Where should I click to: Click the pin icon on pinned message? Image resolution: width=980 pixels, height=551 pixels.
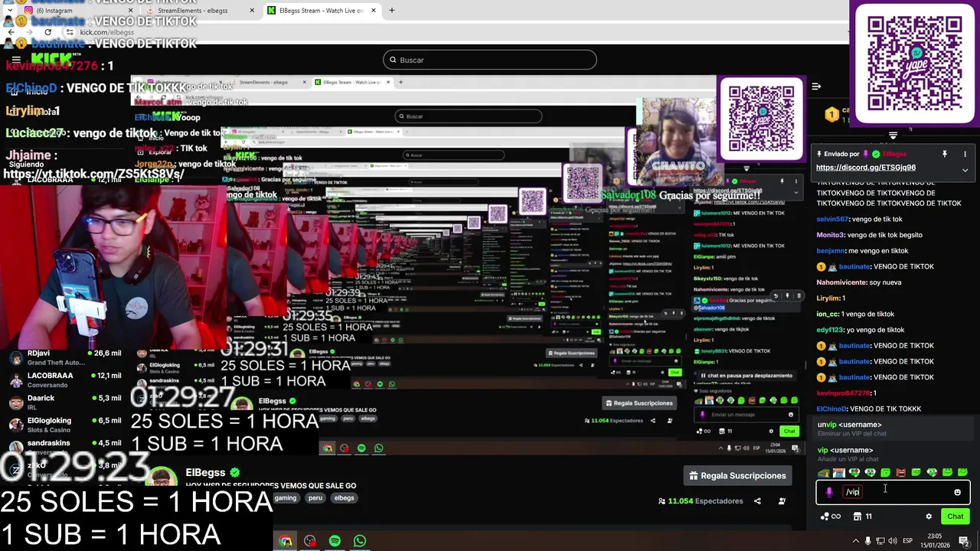click(x=944, y=154)
